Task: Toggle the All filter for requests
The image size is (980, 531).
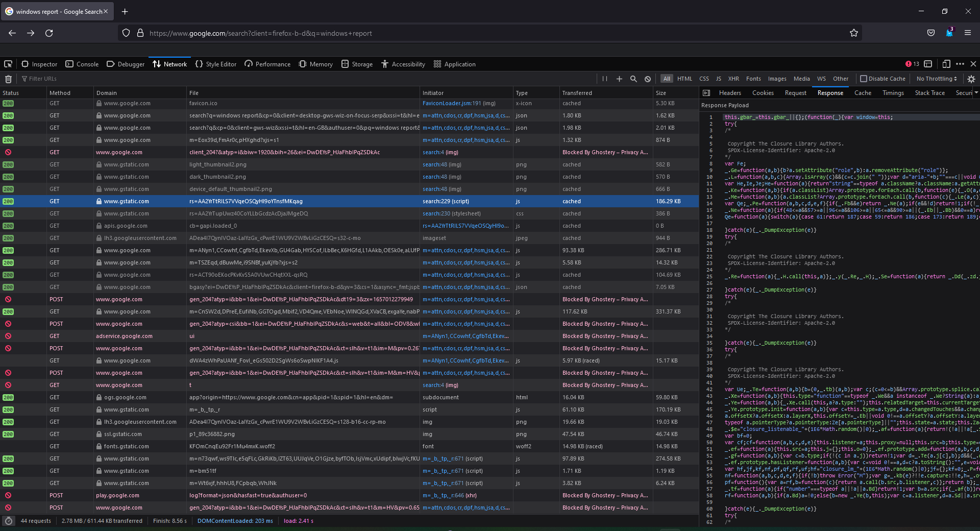Action: 667,79
